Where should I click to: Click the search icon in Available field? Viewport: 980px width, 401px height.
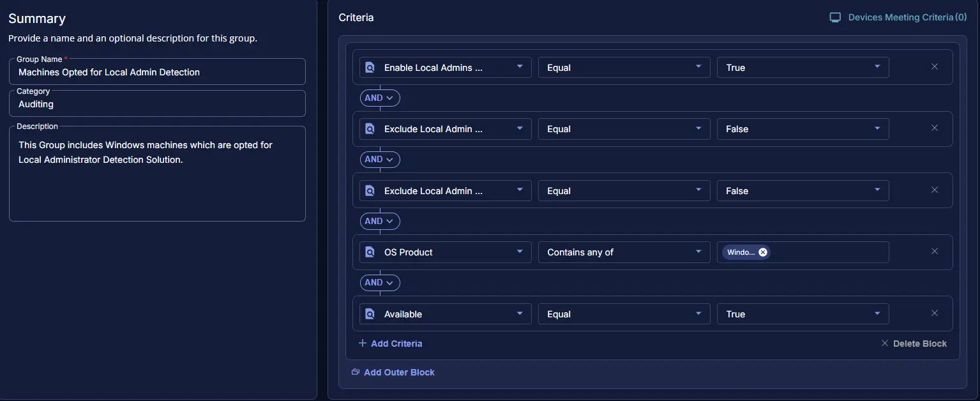pos(369,314)
